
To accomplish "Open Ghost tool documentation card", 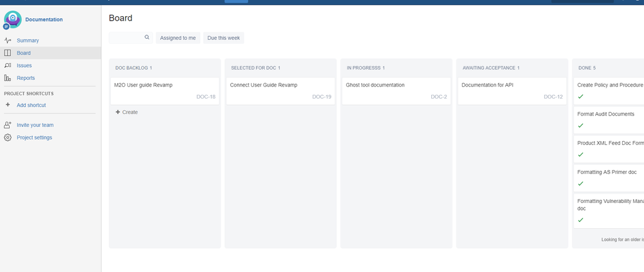I will click(396, 91).
